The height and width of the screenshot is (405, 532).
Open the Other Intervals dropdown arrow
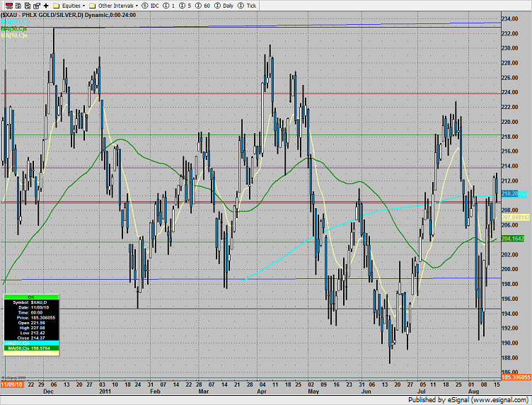[x=137, y=6]
